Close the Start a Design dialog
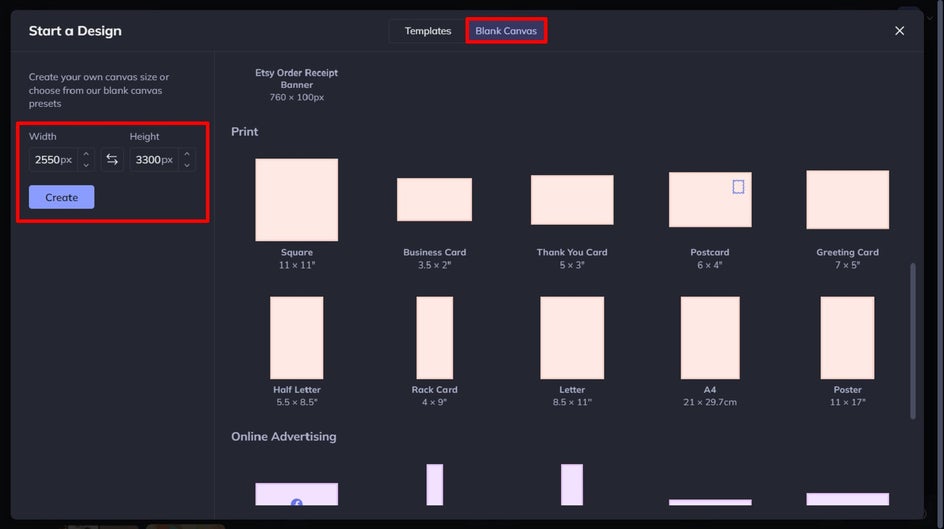 (899, 31)
